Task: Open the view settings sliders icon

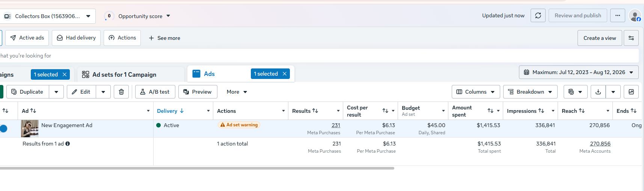Action: point(631,38)
